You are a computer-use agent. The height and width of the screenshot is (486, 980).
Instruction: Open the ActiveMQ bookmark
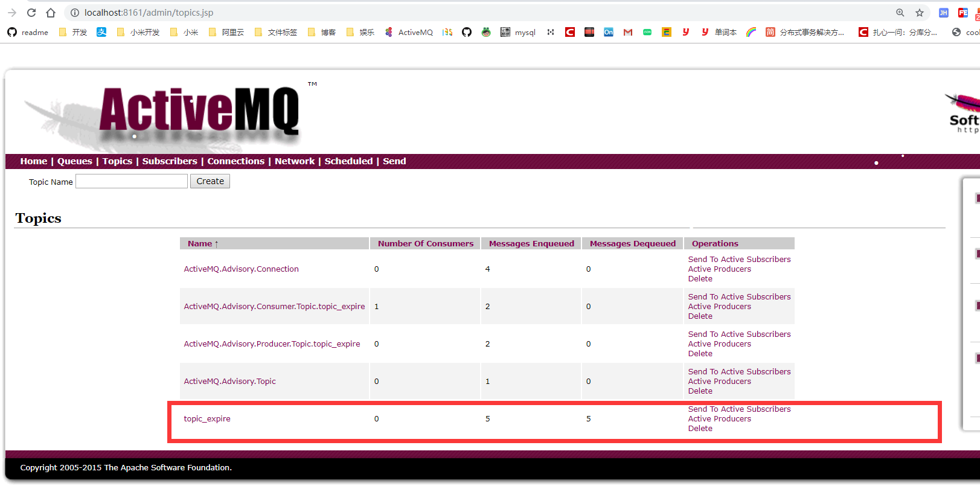pos(409,32)
